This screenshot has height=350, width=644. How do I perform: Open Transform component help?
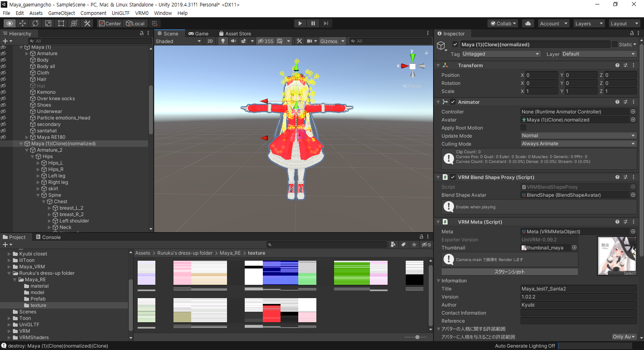[617, 65]
